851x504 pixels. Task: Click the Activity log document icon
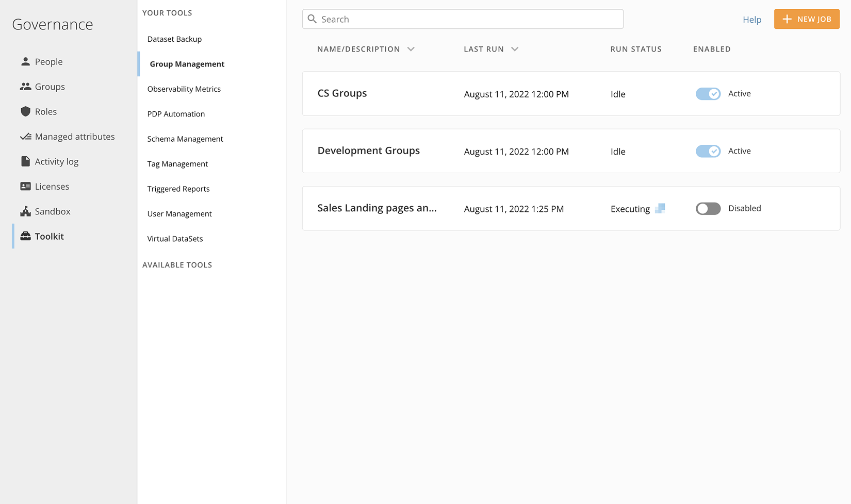(x=25, y=161)
